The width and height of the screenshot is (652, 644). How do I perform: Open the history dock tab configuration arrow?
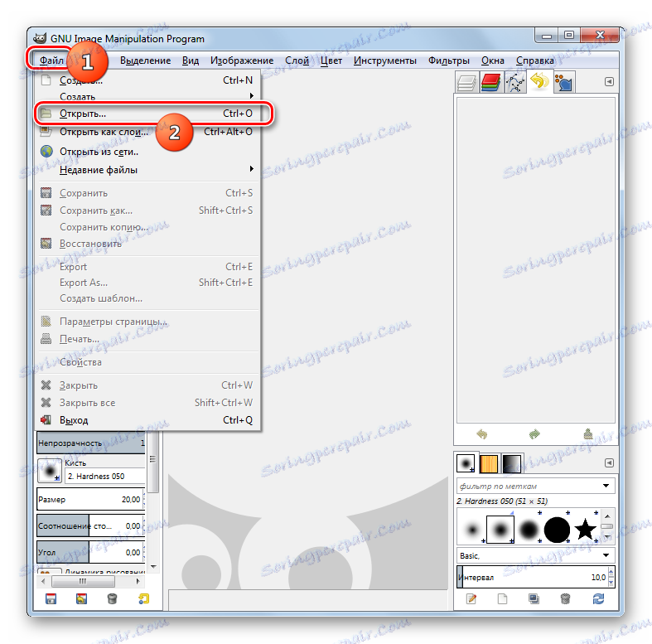[x=609, y=81]
